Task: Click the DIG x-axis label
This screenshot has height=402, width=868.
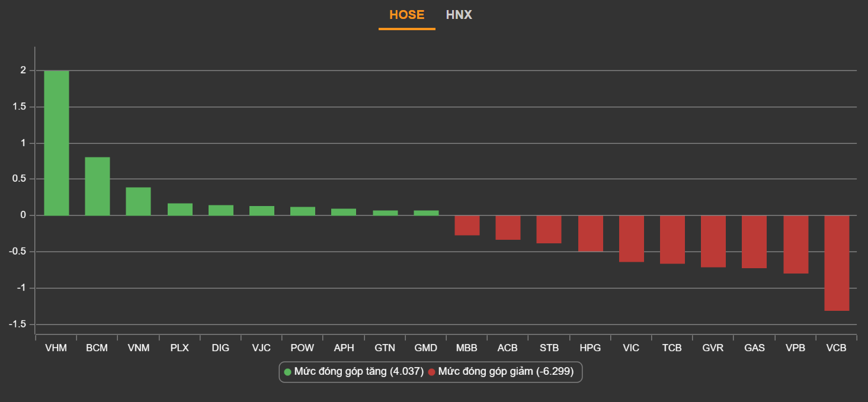Action: pyautogui.click(x=220, y=348)
